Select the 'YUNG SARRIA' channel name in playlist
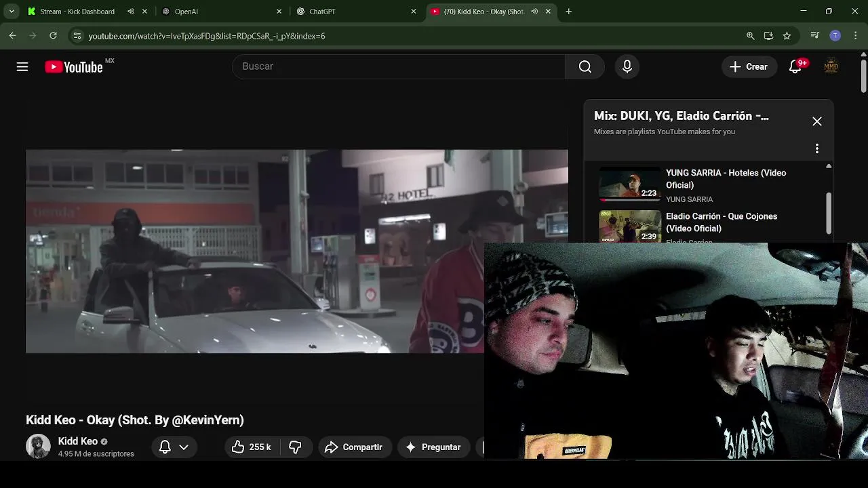 coord(689,199)
